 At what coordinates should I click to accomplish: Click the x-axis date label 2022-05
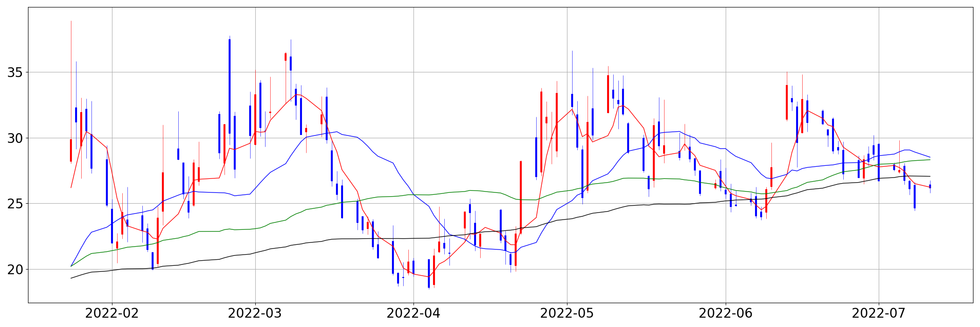pyautogui.click(x=567, y=313)
